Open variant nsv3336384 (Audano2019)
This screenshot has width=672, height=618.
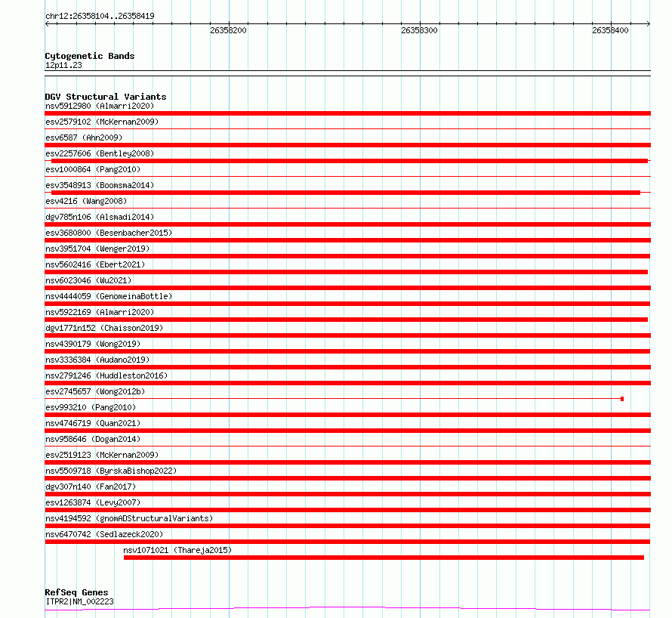(x=97, y=360)
